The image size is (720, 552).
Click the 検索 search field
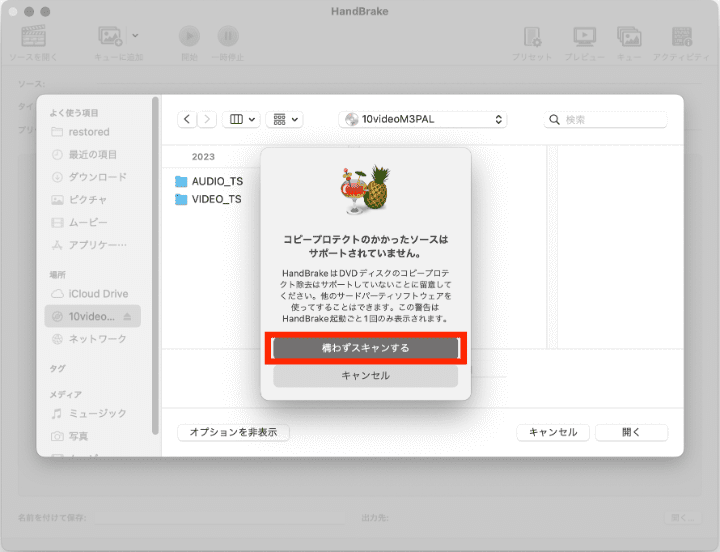point(606,120)
